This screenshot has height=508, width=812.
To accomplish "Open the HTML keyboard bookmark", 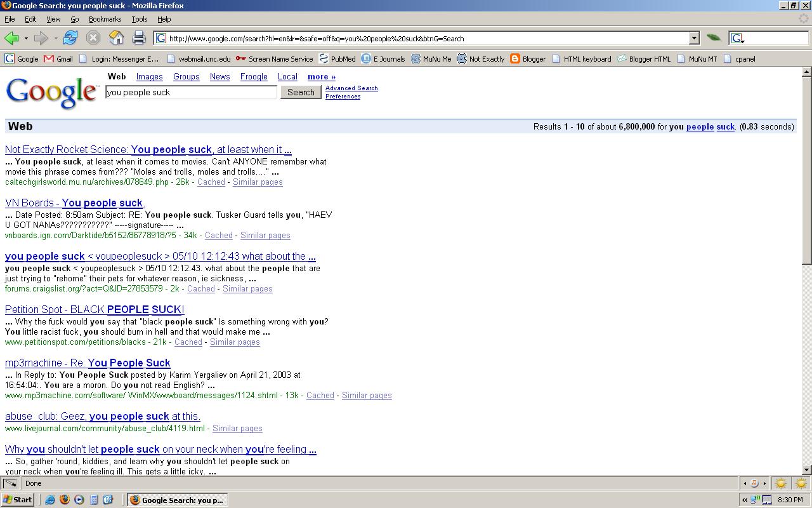I will [x=581, y=58].
